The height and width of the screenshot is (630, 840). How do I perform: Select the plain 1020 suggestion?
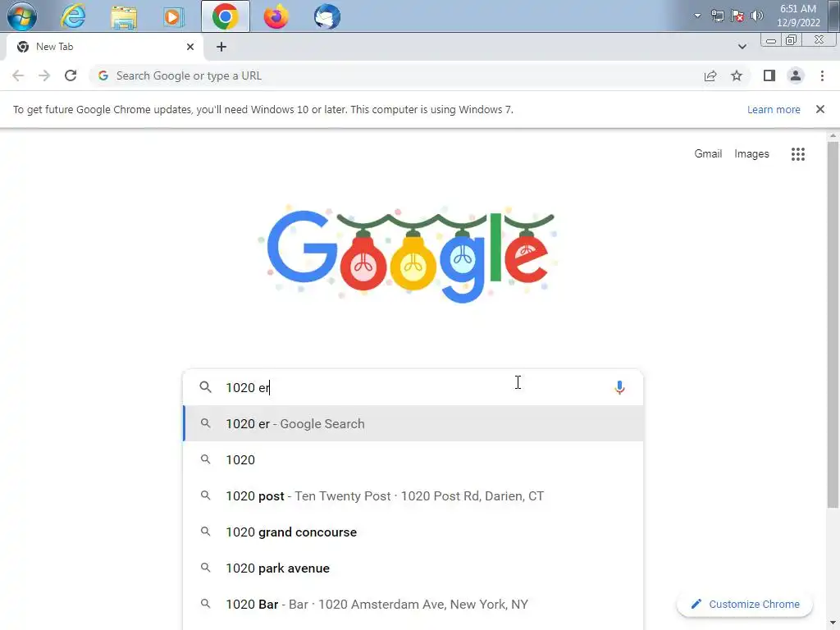click(x=413, y=459)
